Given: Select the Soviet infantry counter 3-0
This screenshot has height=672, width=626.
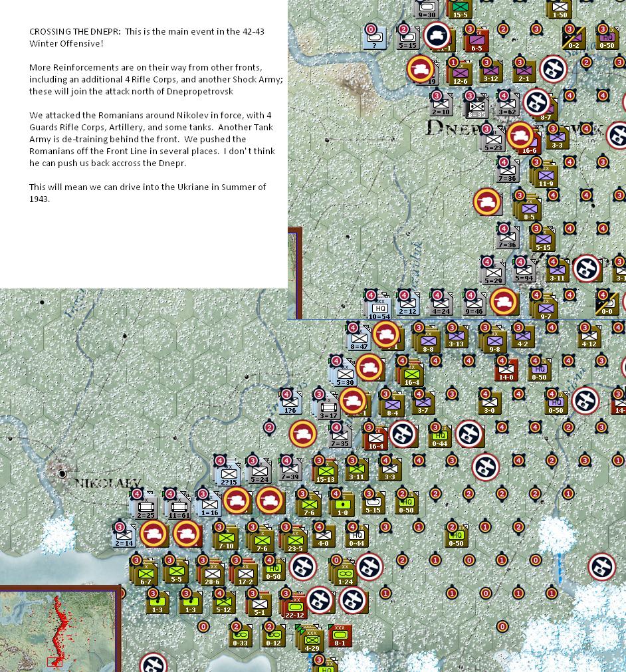Looking at the screenshot, I should tap(489, 403).
